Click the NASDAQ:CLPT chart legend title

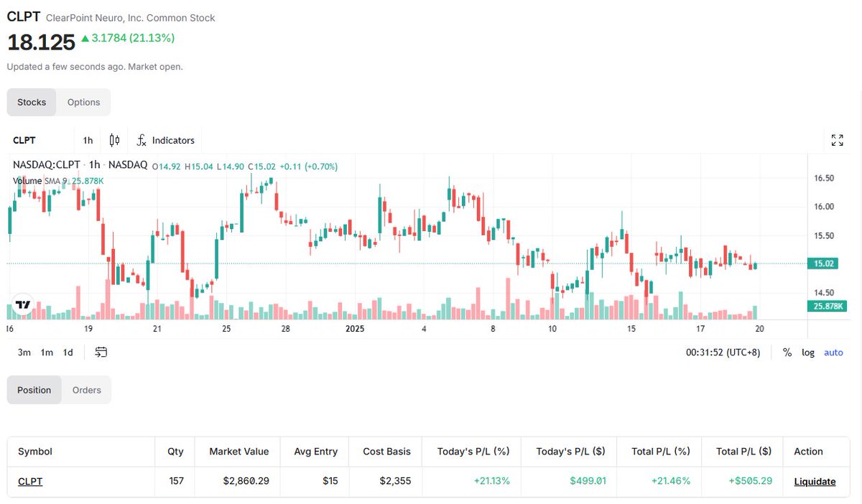(x=80, y=165)
